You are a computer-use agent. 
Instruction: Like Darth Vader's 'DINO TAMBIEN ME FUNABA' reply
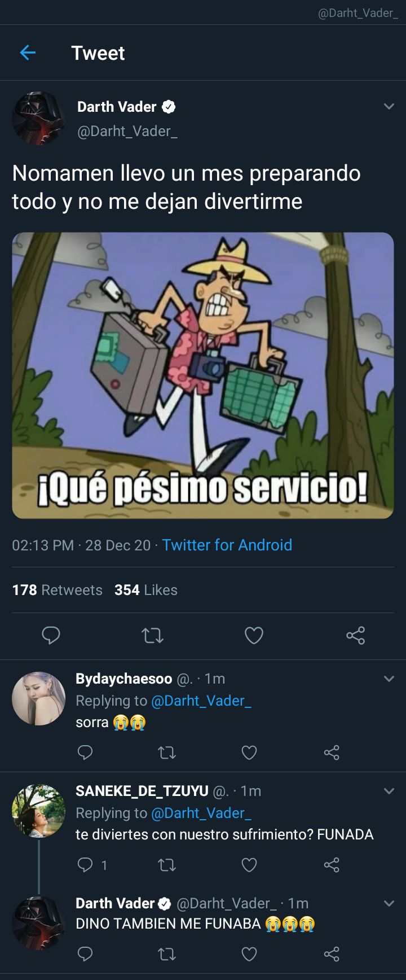click(x=249, y=955)
